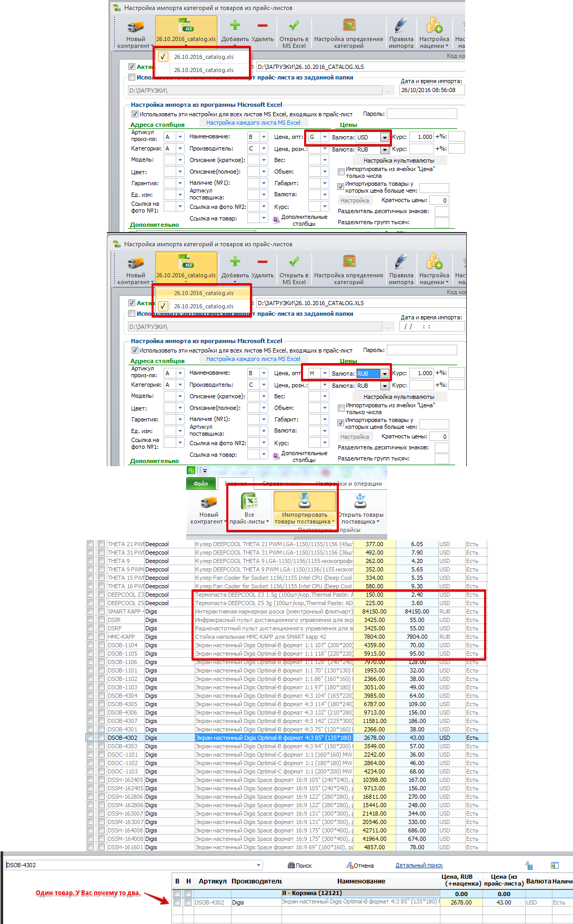This screenshot has height=924, width=573.
Task: Select checked 26.10.2016_catalog.xls menu item, upper window
Action: pos(203,57)
